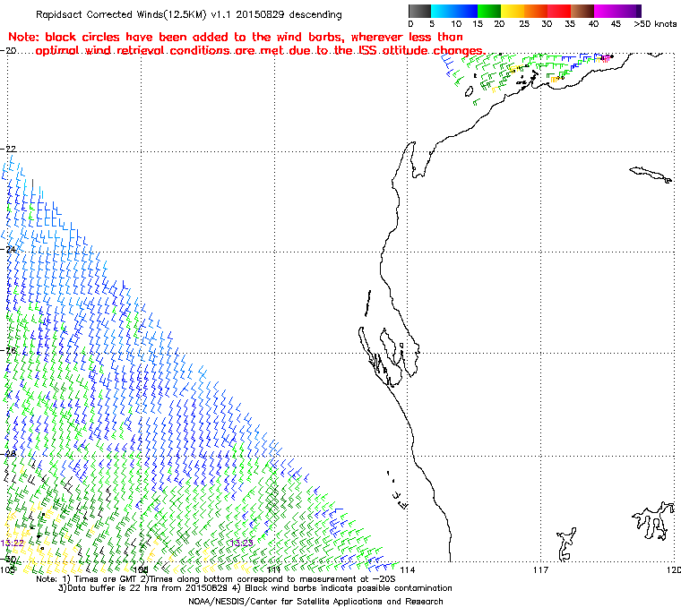Click the footnote 'Times are GMT'
681x616 pixels.
tap(106, 579)
